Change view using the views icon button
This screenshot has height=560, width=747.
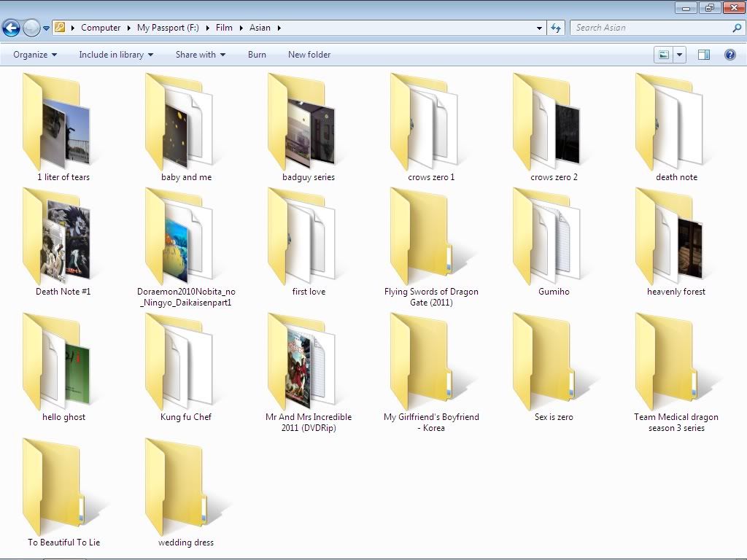pos(664,55)
